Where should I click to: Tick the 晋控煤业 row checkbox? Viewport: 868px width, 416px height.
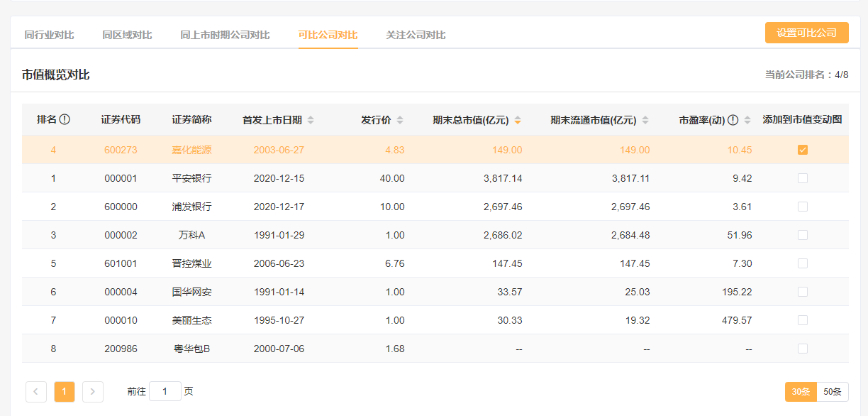pos(802,263)
